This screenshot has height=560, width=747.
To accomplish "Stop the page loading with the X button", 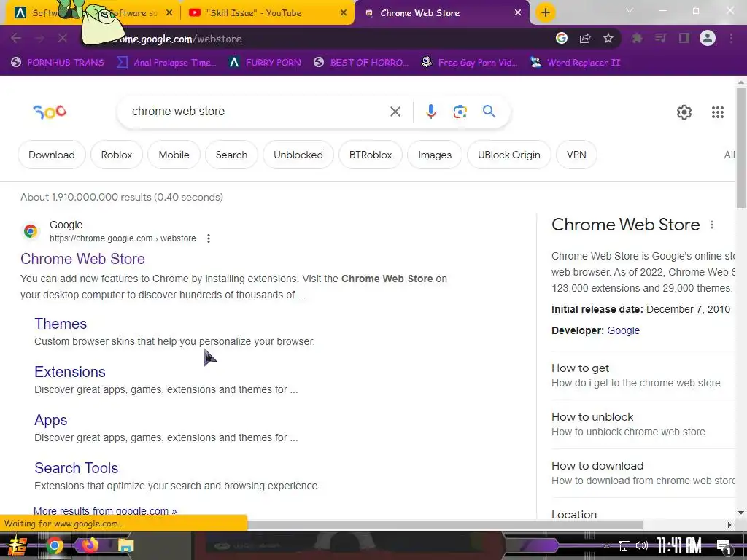I will click(63, 38).
